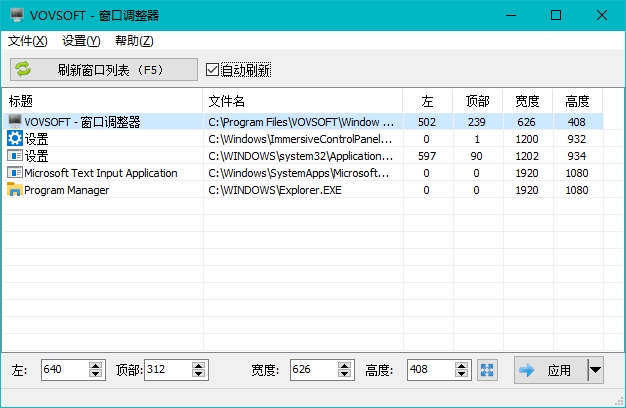Viewport: 626px width, 408px height.
Task: Click the 502 left value cell
Action: tap(428, 122)
